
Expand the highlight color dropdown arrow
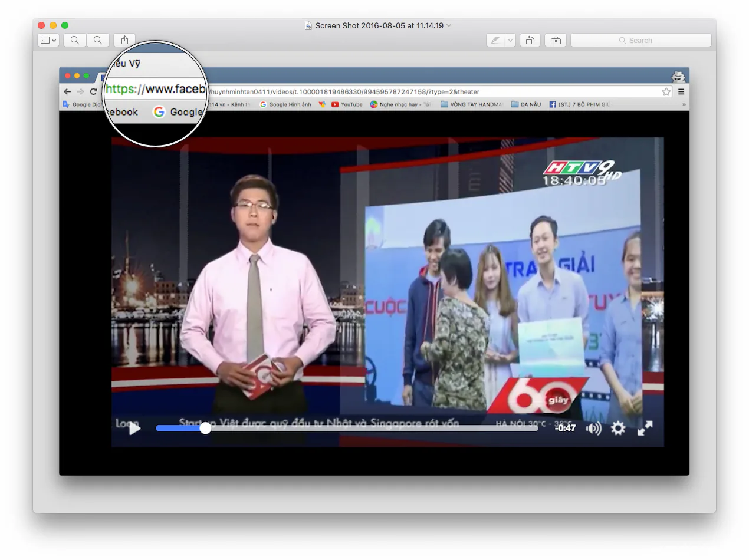[x=510, y=40]
